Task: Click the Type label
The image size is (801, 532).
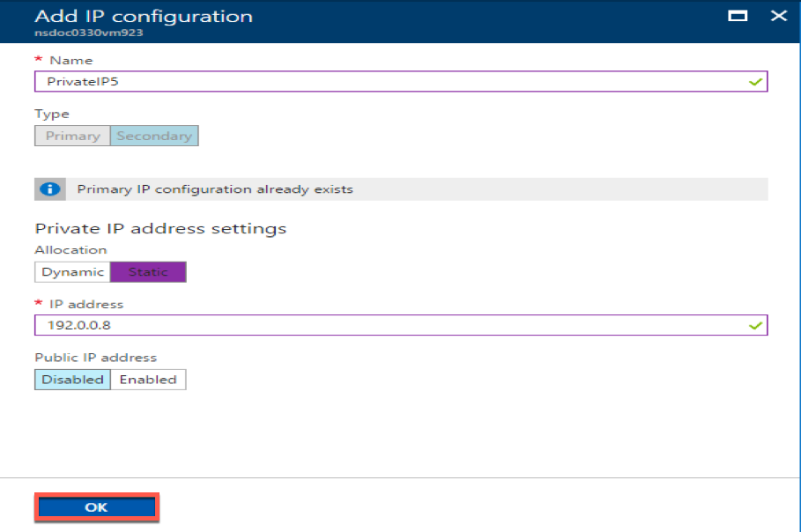Action: [52, 115]
